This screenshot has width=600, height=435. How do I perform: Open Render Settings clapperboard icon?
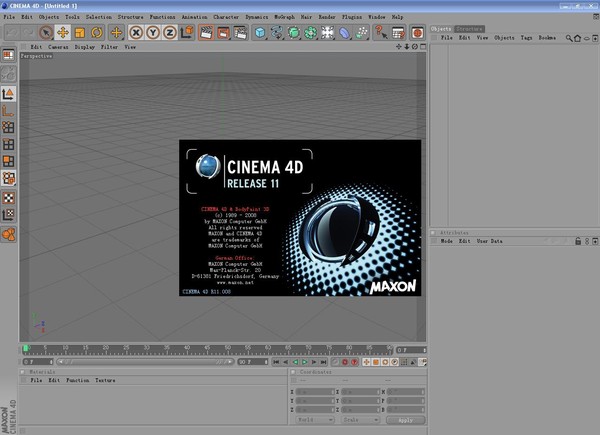(x=240, y=33)
